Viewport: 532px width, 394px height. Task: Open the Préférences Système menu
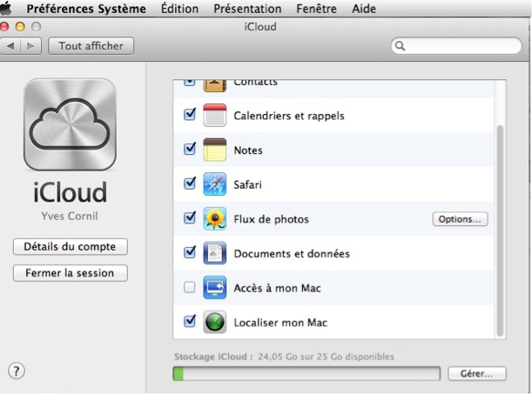[86, 9]
